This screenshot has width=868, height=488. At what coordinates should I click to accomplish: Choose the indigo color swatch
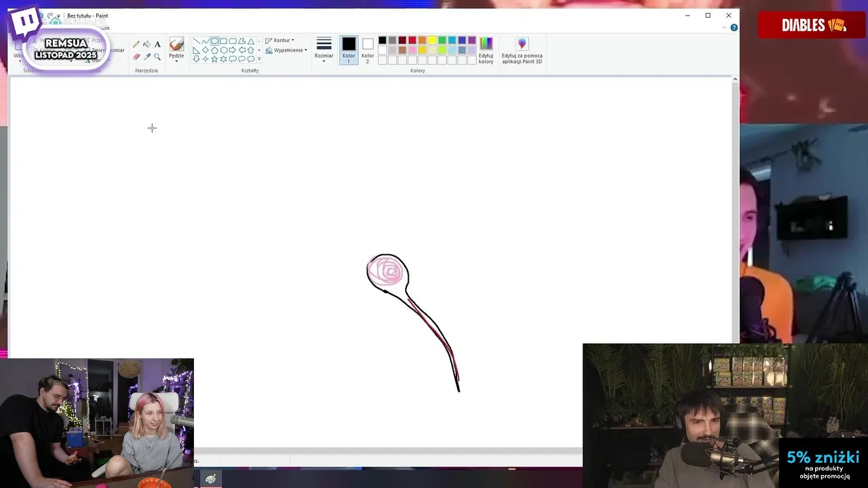coord(462,40)
